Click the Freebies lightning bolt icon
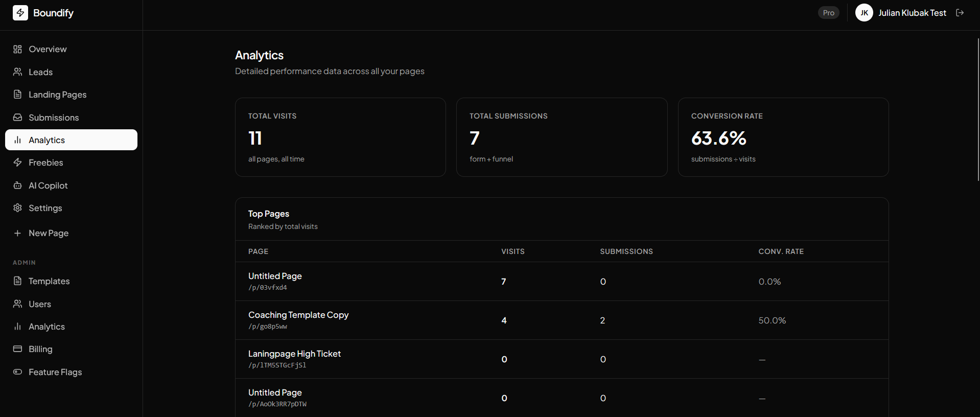 (x=17, y=163)
